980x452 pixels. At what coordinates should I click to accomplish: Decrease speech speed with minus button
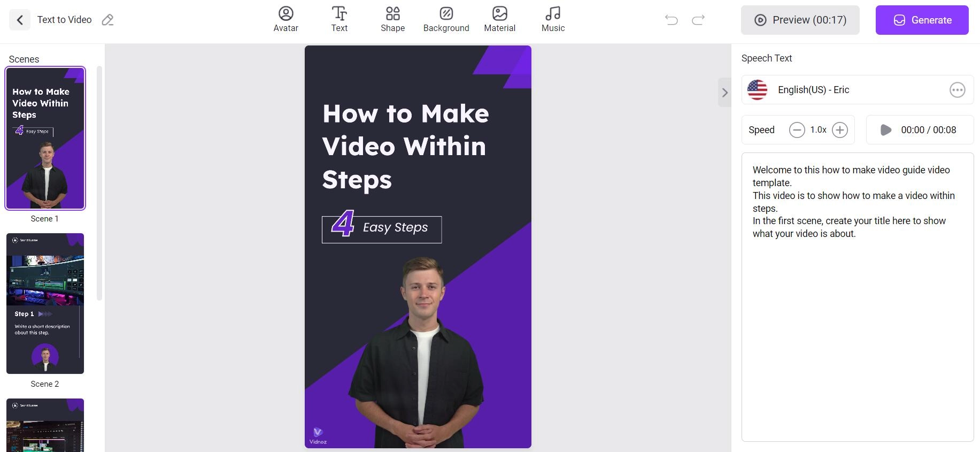point(797,130)
